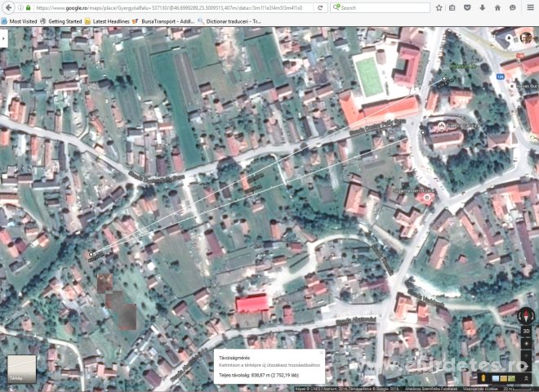Click the green padlock security icon
This screenshot has width=539, height=392.
pos(29,7)
